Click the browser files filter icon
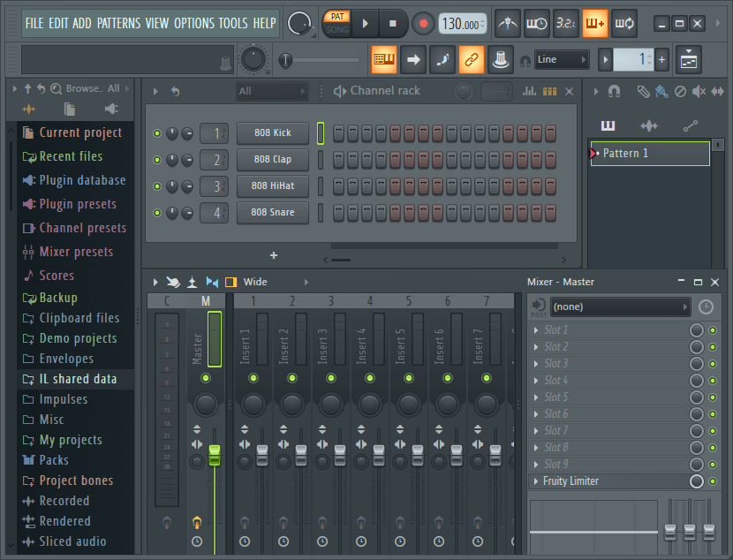The image size is (733, 560). pos(70,109)
